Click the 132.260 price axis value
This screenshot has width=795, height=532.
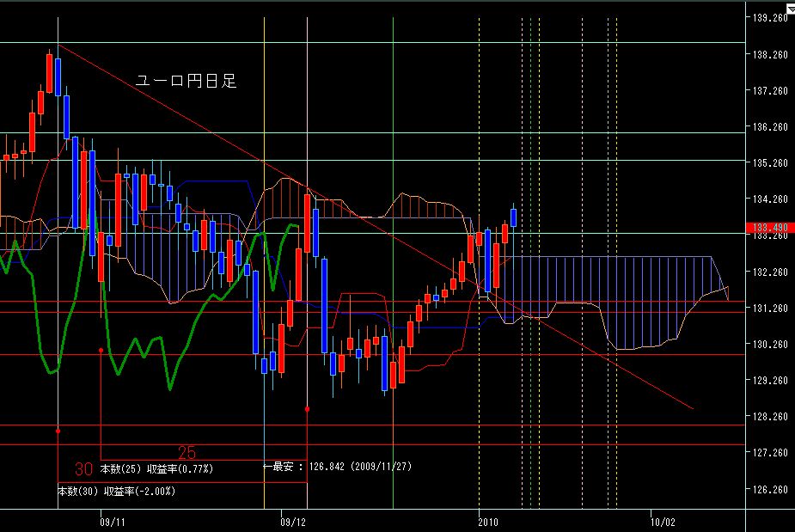point(770,272)
